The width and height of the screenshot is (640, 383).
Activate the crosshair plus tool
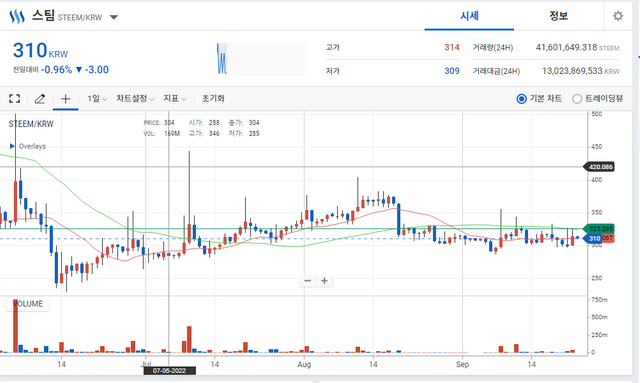tap(65, 98)
